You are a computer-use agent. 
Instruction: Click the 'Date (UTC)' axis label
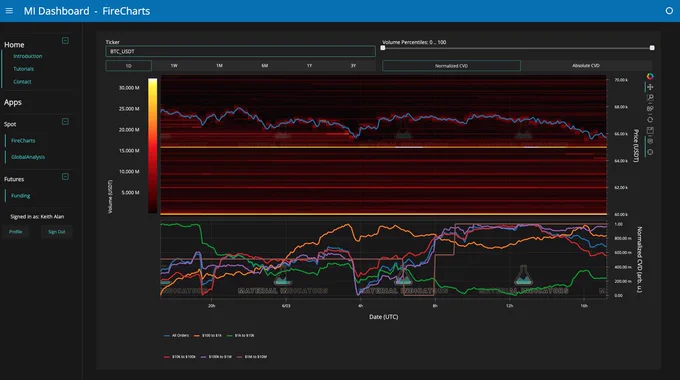point(384,317)
